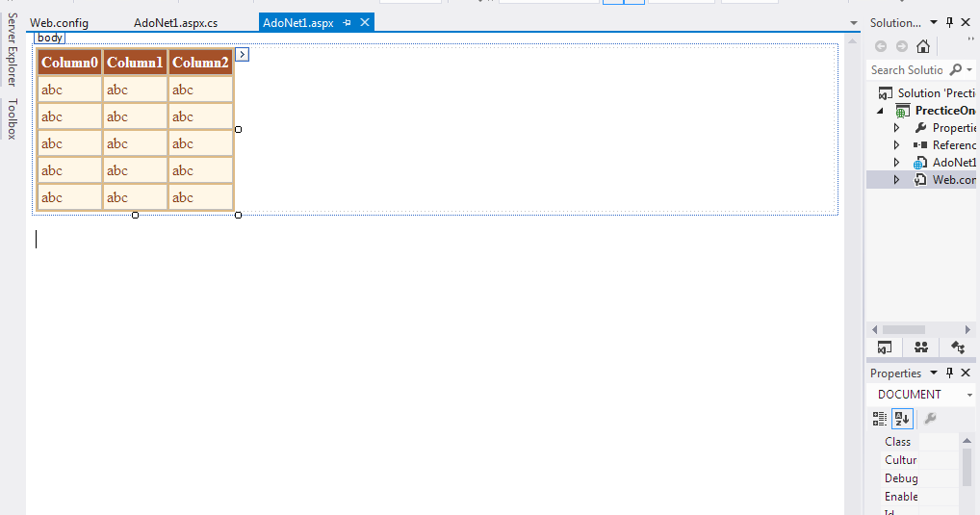The width and height of the screenshot is (980, 515).
Task: Pin the Solution Explorer panel
Action: (949, 22)
